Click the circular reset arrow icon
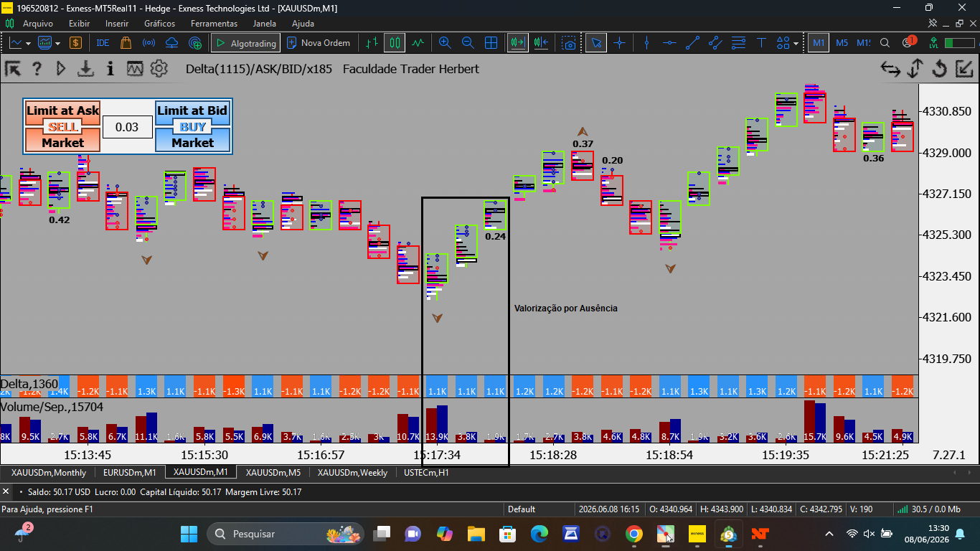Viewport: 980px width, 551px height. pos(940,69)
